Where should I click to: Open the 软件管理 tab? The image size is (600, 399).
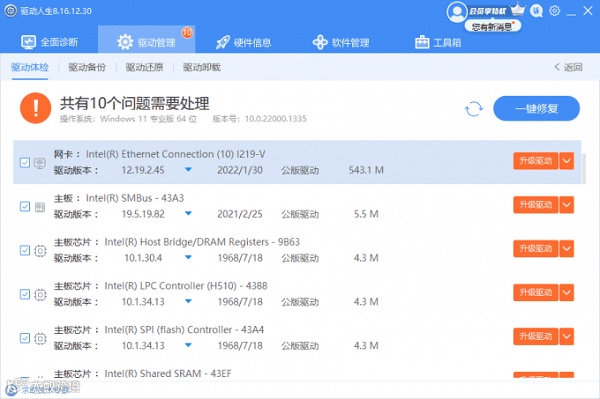click(341, 42)
